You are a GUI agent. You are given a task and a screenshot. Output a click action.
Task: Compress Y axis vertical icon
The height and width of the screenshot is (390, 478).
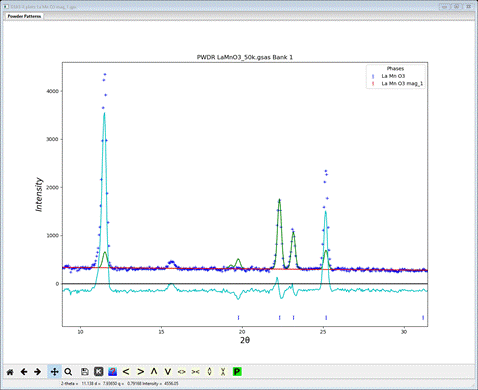(223, 371)
